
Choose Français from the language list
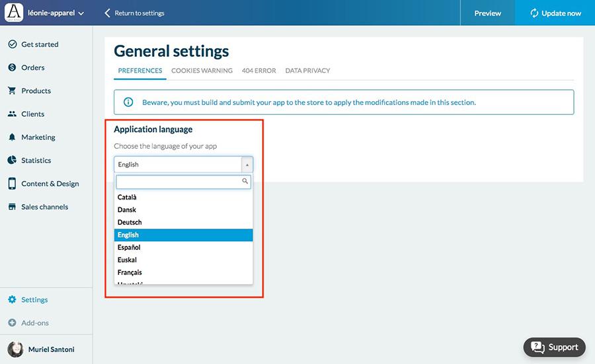click(130, 272)
